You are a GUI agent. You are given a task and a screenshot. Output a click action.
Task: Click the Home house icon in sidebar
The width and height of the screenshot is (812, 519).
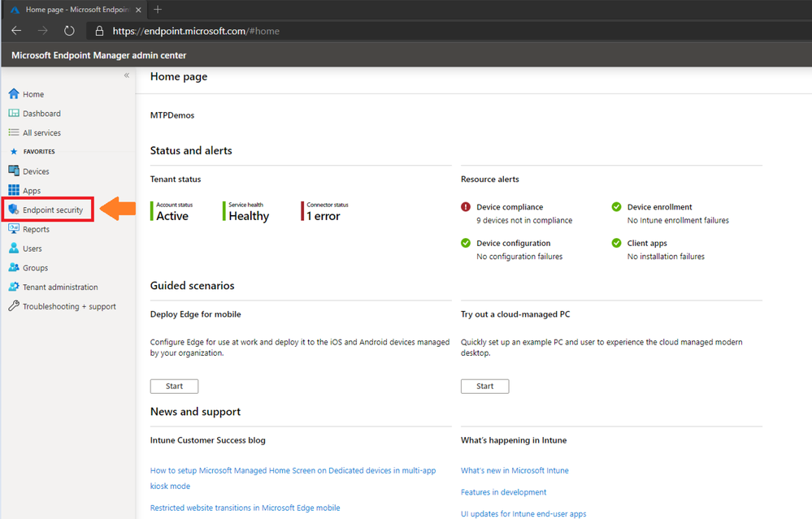click(x=14, y=93)
